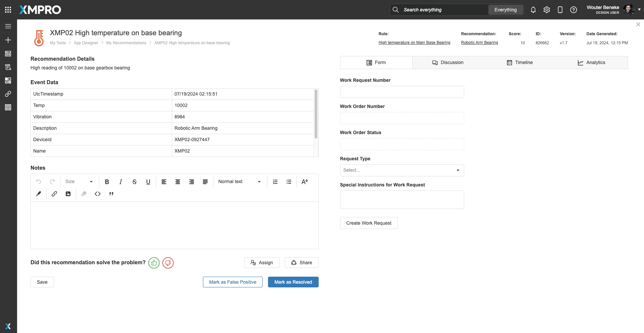The width and height of the screenshot is (644, 333).
Task: Insert an image in the Notes editor
Action: (68, 194)
